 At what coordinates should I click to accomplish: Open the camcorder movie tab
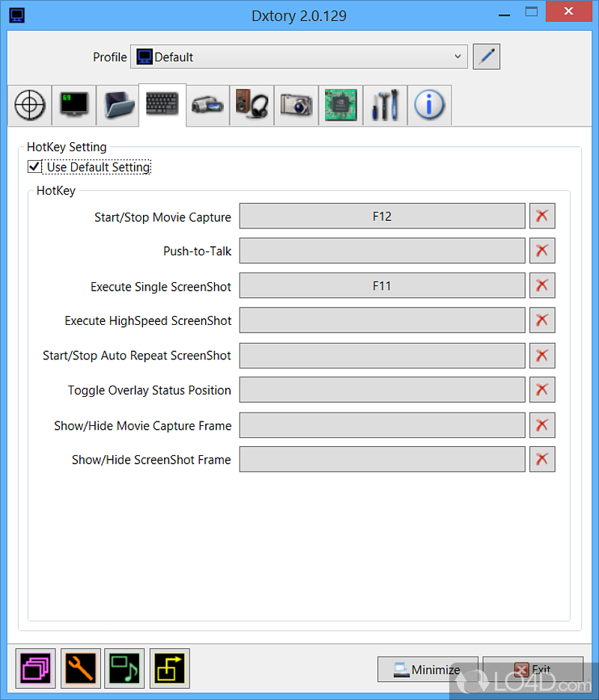click(x=207, y=106)
